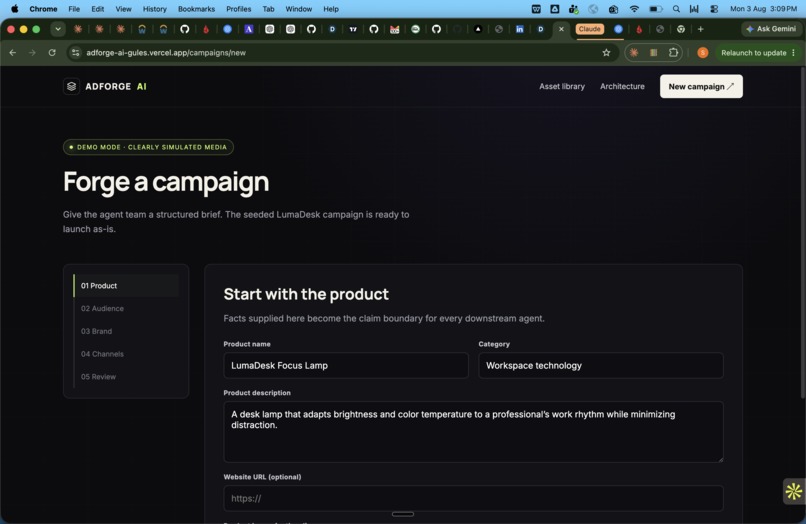Click the page vertical scrollbar

tap(803, 231)
